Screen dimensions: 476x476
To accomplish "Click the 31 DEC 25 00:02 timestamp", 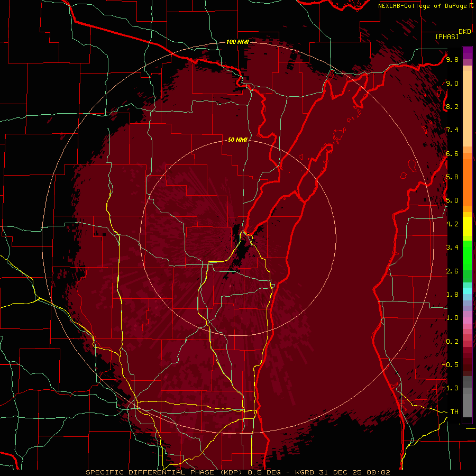I will pos(355,472).
